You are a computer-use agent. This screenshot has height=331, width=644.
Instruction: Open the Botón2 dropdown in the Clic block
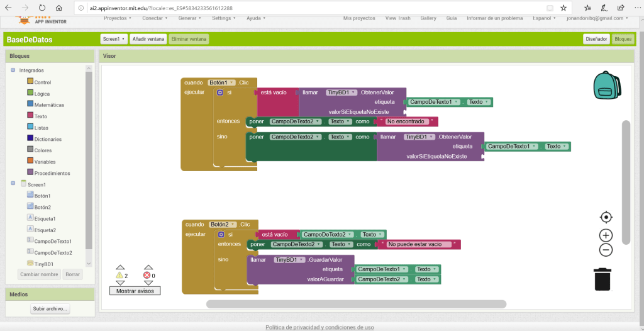(222, 224)
